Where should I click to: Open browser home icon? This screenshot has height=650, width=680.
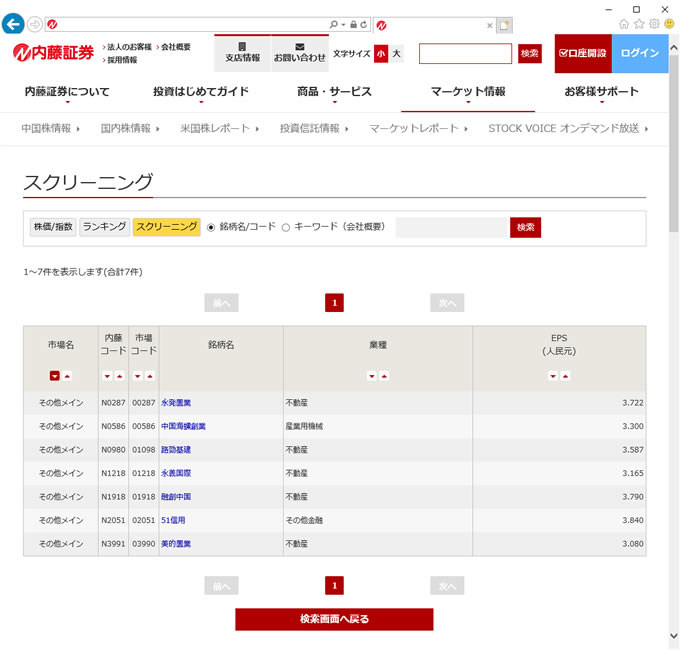(x=623, y=24)
